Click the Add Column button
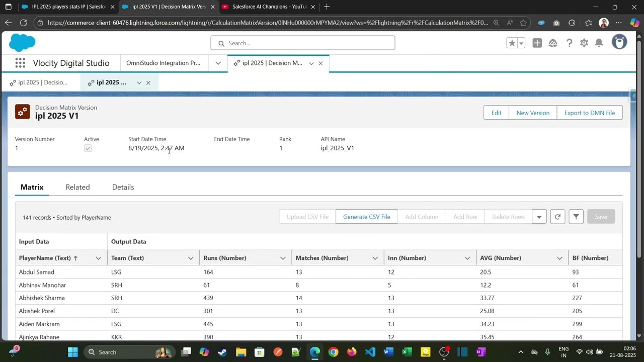The height and width of the screenshot is (362, 644). pyautogui.click(x=422, y=217)
